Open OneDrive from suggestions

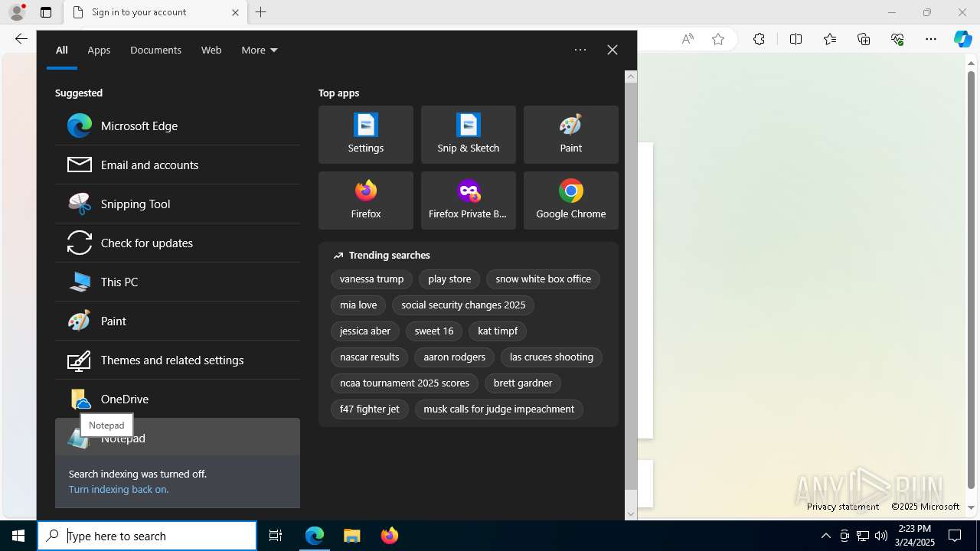[x=177, y=399]
